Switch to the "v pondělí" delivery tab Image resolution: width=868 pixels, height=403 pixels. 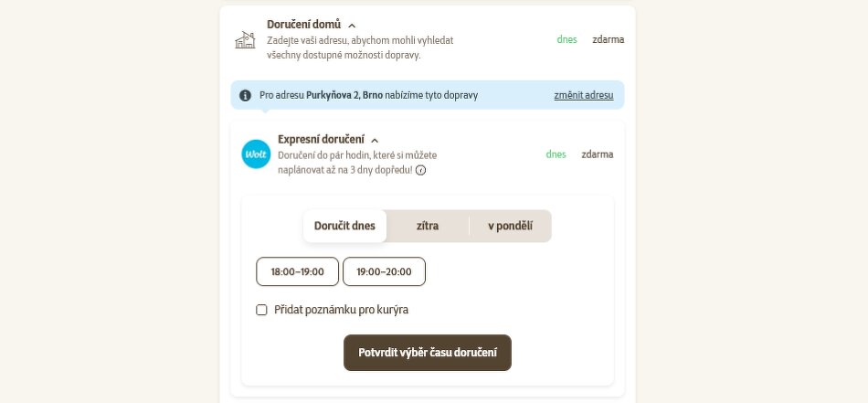point(510,226)
